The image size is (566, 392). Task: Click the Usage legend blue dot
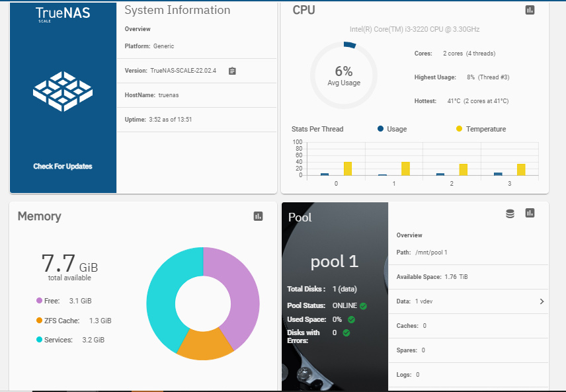[x=380, y=128]
